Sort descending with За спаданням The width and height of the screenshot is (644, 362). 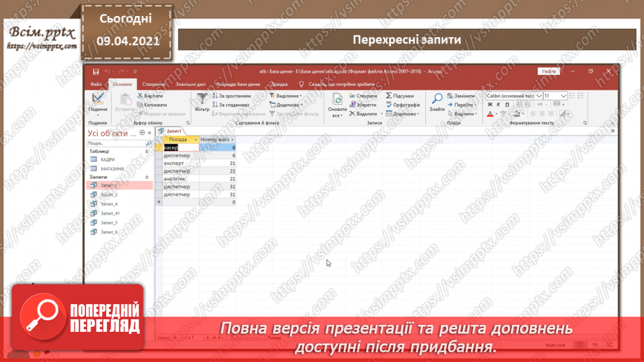(x=231, y=105)
